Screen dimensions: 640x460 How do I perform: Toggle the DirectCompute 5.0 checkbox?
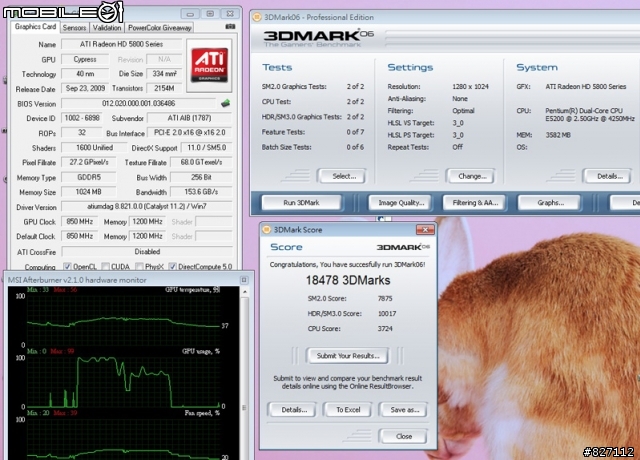tap(173, 267)
